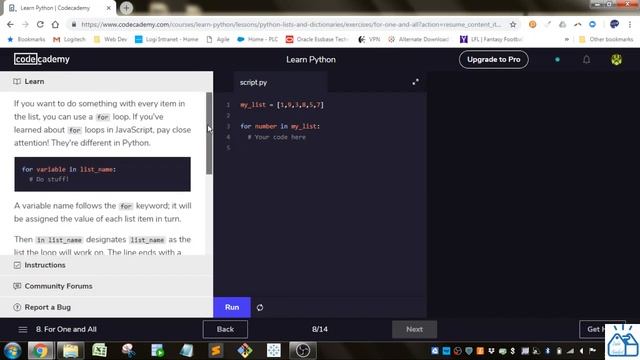The image size is (640, 360).
Task: Reload the browser page
Action: [40, 24]
